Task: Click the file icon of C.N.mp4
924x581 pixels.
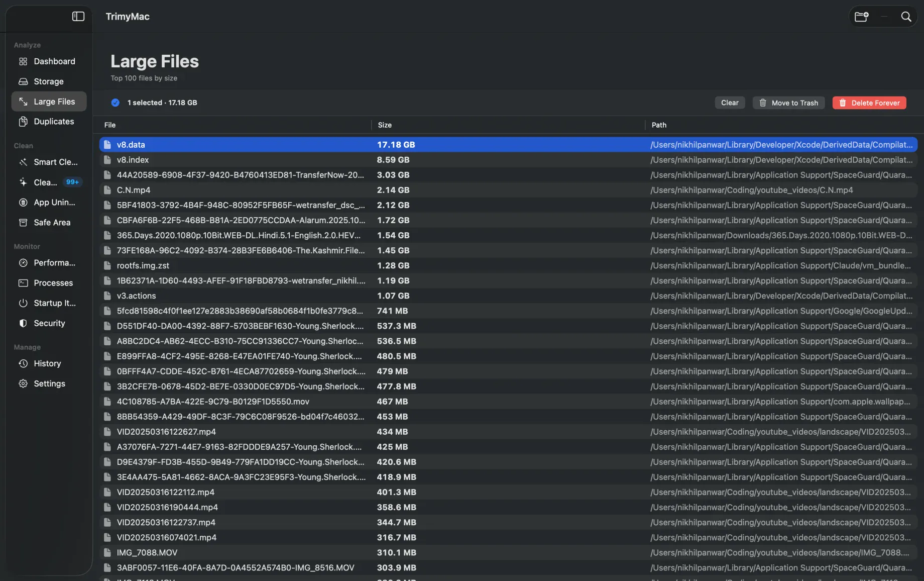Action: tap(107, 190)
